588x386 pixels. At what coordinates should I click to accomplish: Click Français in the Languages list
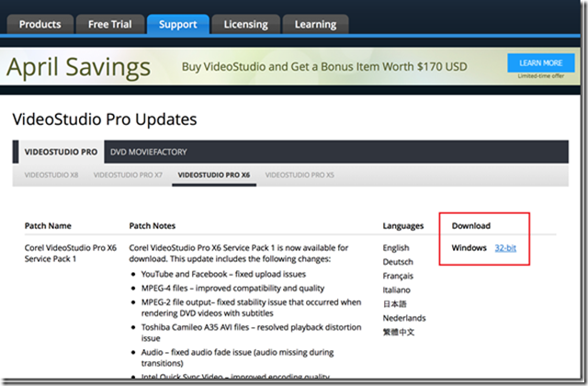[x=398, y=276]
